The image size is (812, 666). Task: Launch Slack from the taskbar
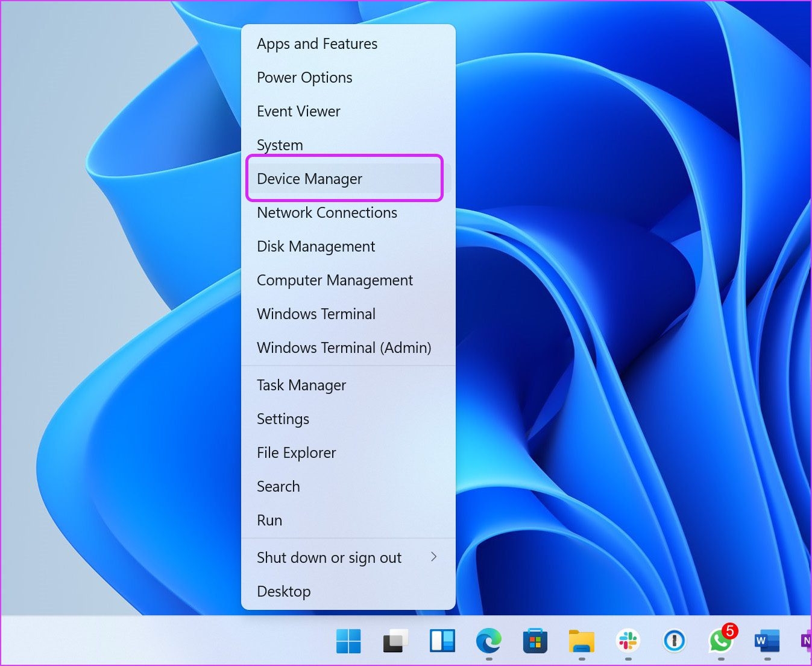(628, 642)
